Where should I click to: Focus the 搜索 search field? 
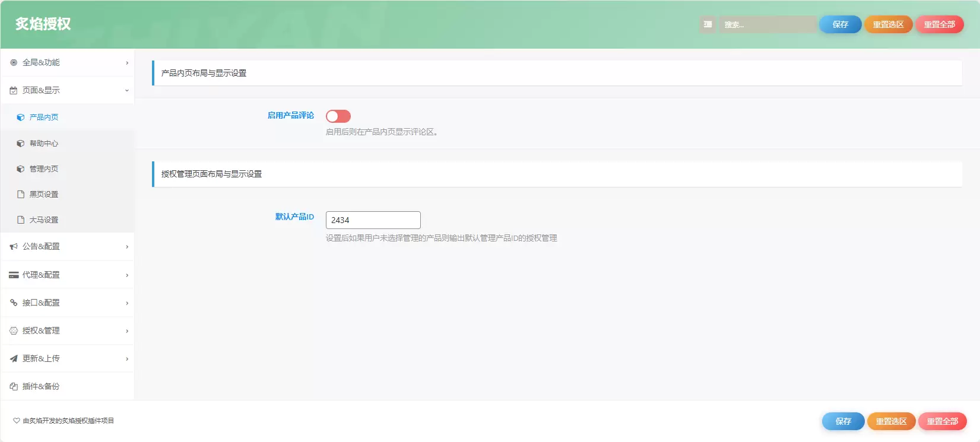[x=768, y=24]
